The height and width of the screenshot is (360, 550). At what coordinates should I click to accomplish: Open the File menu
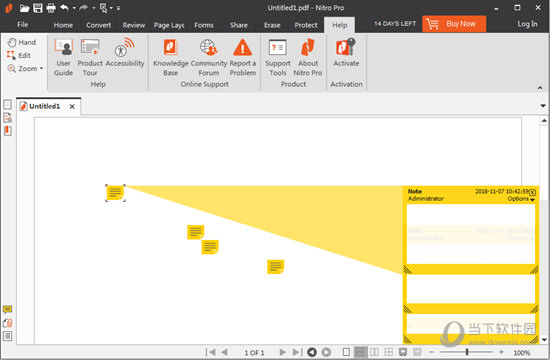click(22, 25)
